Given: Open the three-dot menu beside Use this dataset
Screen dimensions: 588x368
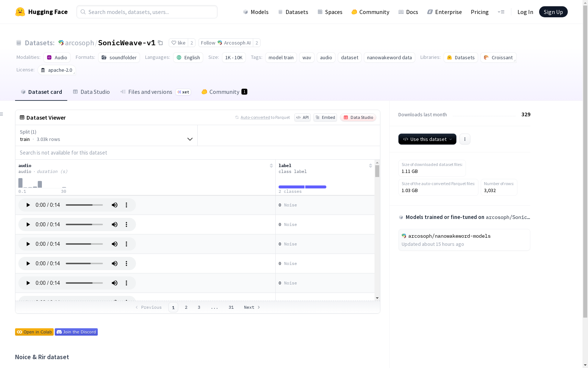Looking at the screenshot, I should (x=465, y=139).
